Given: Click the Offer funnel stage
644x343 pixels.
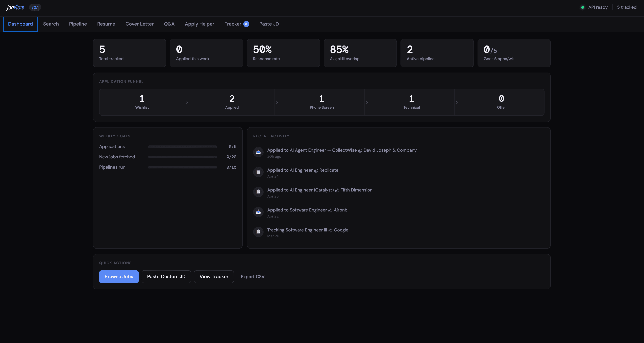Looking at the screenshot, I should point(501,102).
